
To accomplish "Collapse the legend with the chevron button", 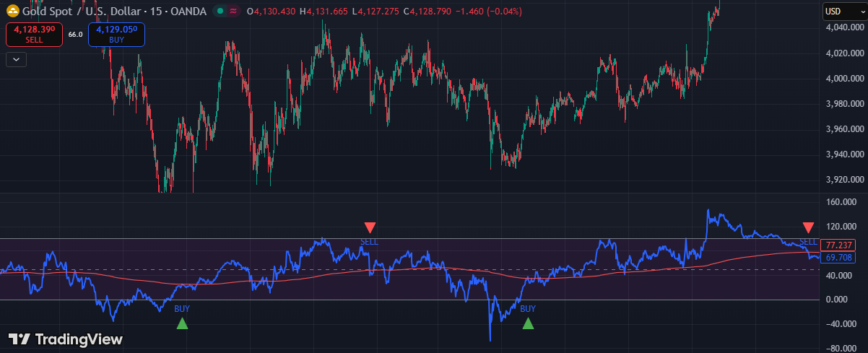I will (x=16, y=60).
